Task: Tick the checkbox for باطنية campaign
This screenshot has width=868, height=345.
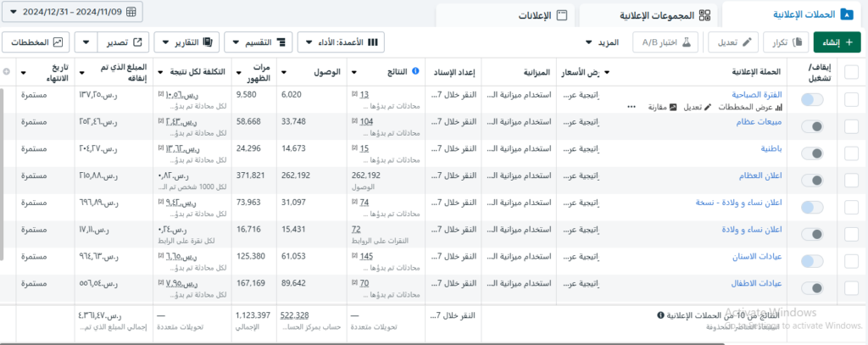Action: (851, 153)
